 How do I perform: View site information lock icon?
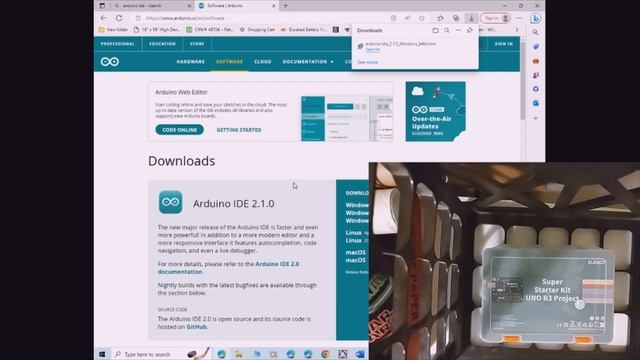[x=138, y=18]
